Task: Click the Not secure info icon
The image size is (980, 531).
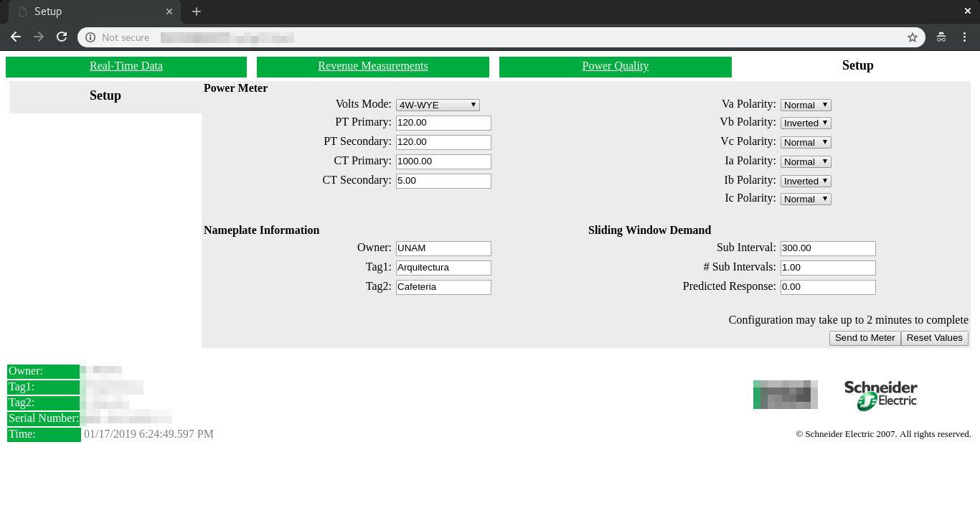Action: click(90, 37)
